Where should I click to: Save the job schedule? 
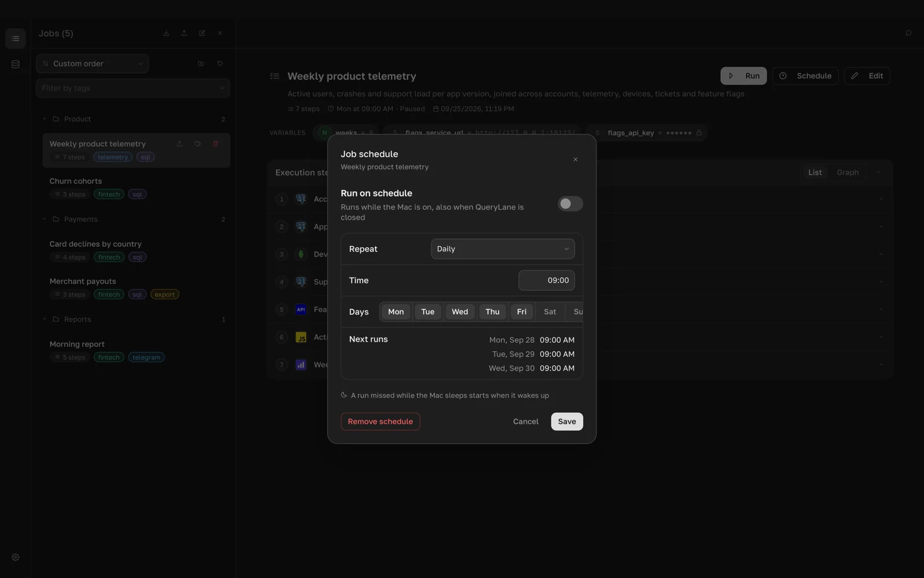pyautogui.click(x=567, y=421)
